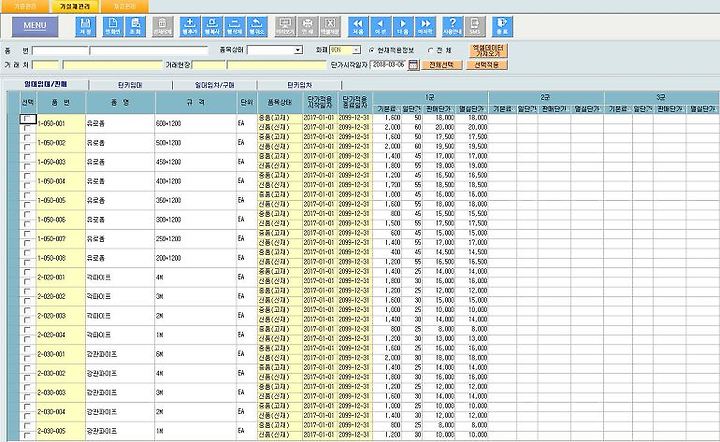This screenshot has width=720, height=442.
Task: Tick the first select checkbox of row 2-030-004
Action: point(27,407)
